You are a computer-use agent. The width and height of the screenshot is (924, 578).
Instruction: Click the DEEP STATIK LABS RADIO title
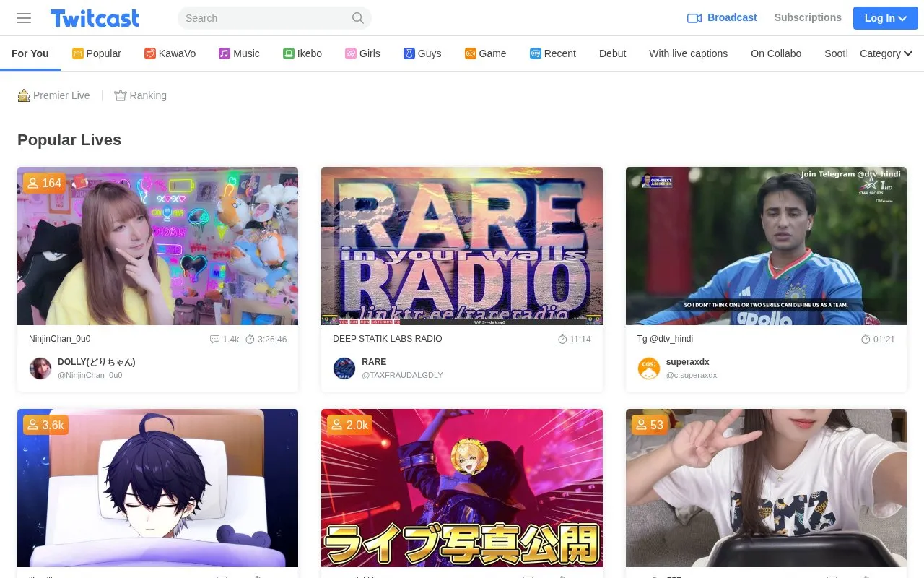pos(388,339)
